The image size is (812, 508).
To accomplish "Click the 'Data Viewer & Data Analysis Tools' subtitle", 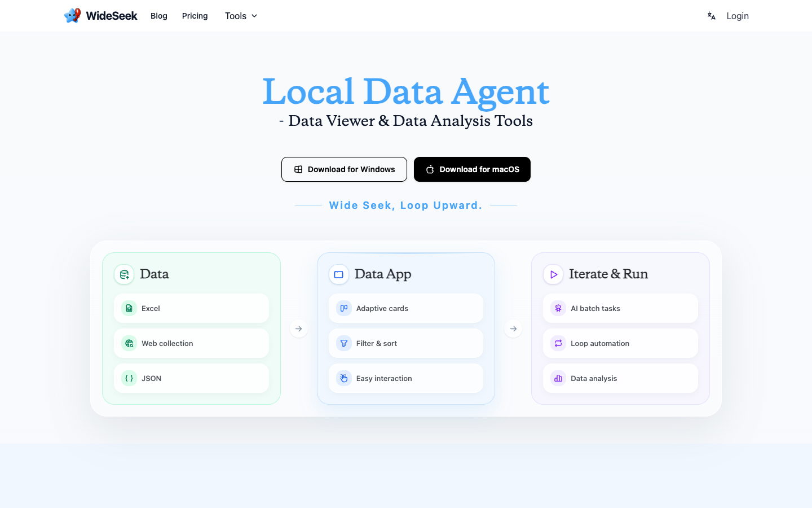I will click(x=411, y=121).
